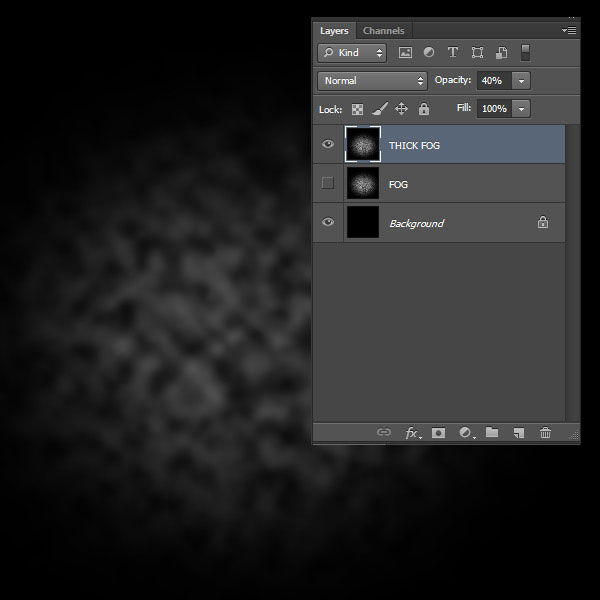
Task: Open the Layers panel flyout menu
Action: (569, 30)
